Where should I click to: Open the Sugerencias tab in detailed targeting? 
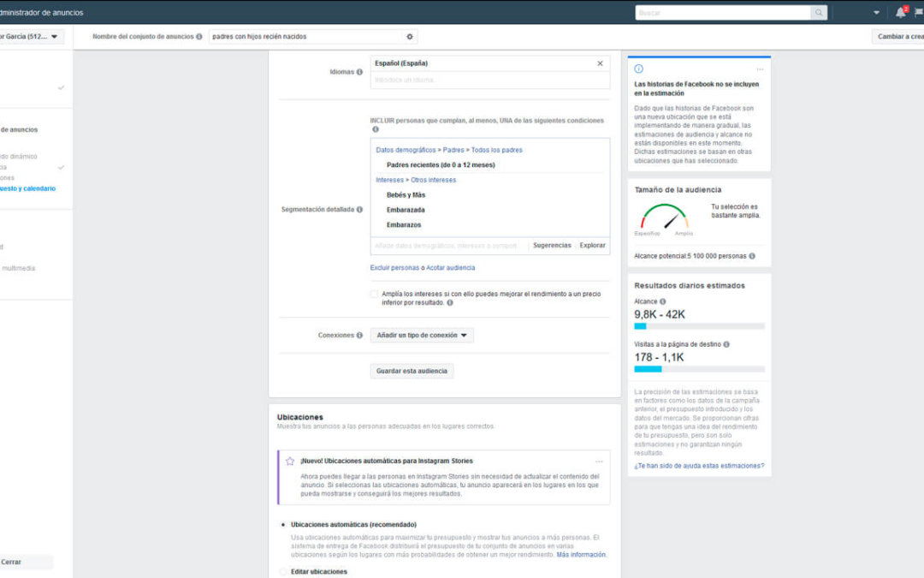point(552,246)
